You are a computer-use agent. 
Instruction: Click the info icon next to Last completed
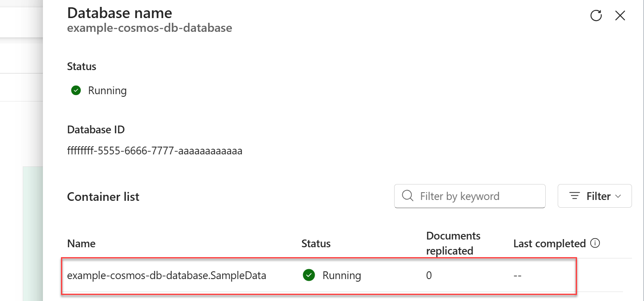(x=595, y=243)
